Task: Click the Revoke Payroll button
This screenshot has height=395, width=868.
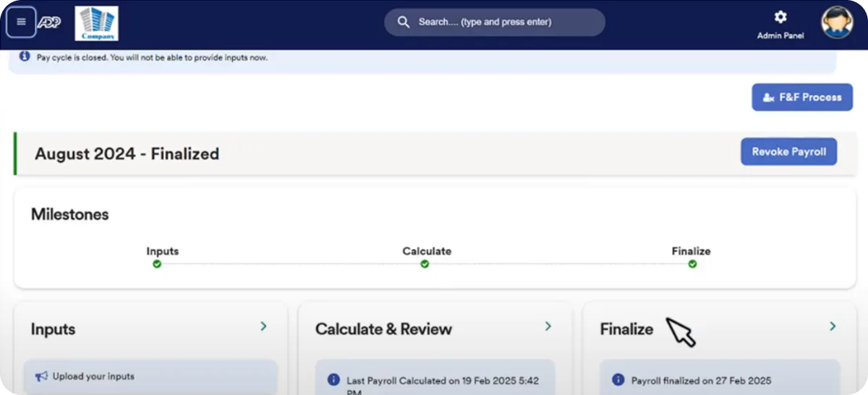Action: click(788, 152)
